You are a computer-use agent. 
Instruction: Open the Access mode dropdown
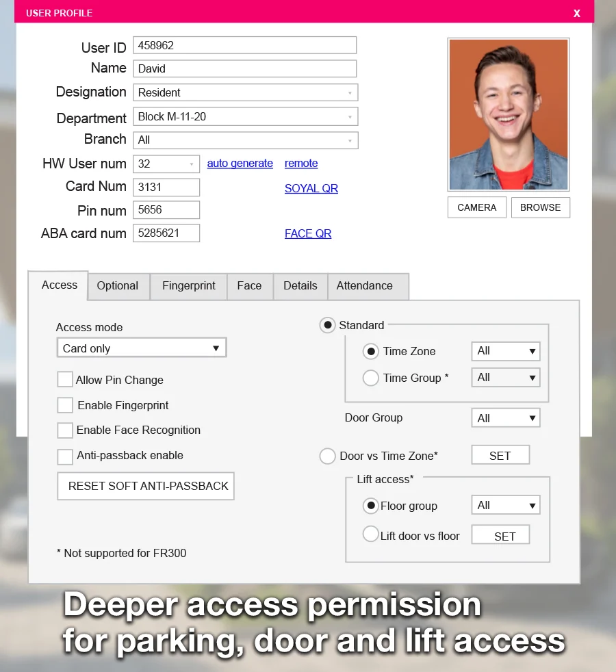pos(142,348)
